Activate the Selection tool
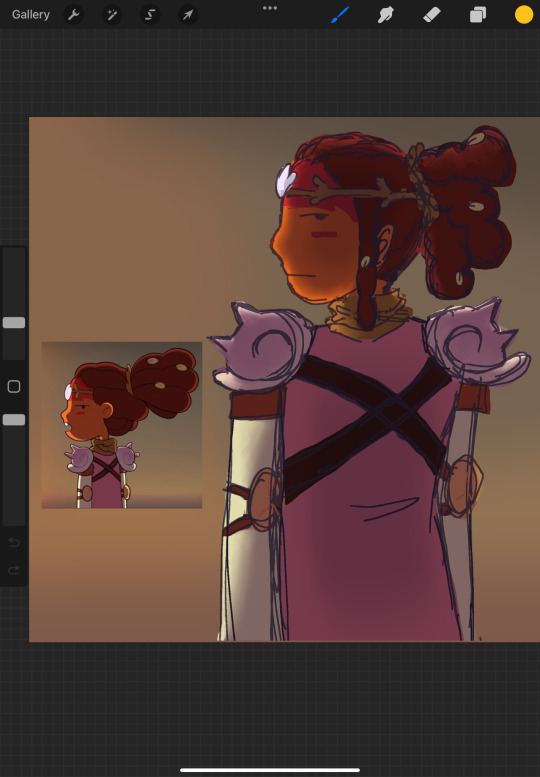Image resolution: width=540 pixels, height=777 pixels. pos(150,15)
